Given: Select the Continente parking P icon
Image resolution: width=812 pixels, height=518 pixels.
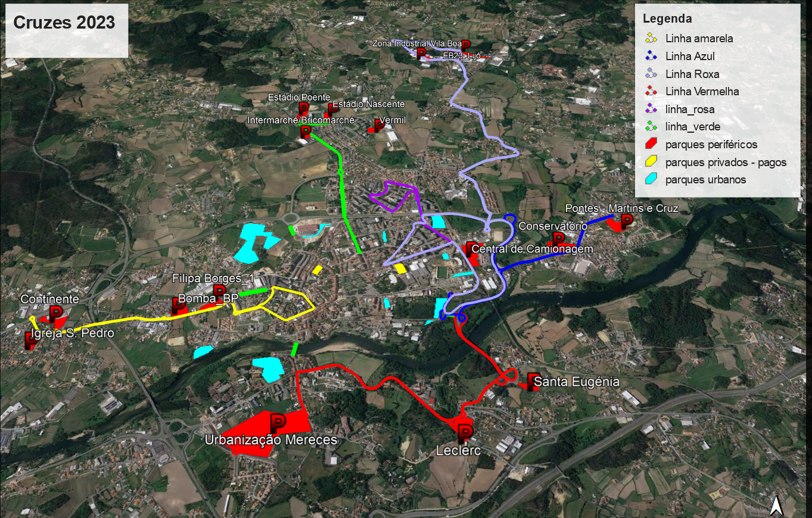Looking at the screenshot, I should [55, 314].
